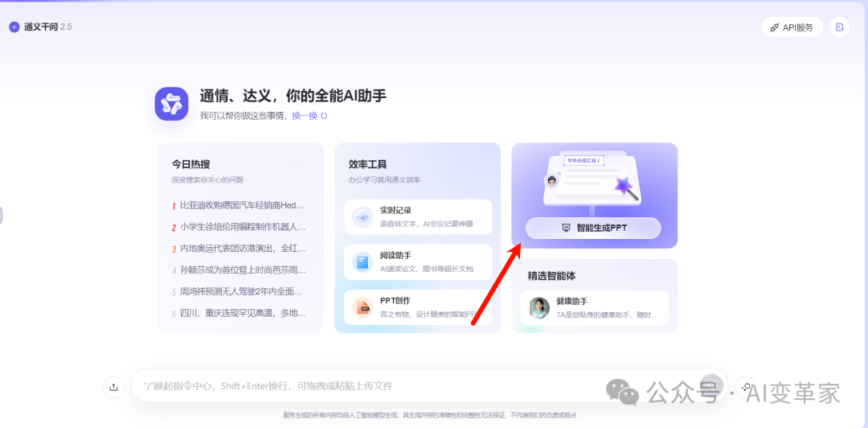
Task: Open hot search 四川、重庆连现罕见高温
Action: pos(239,313)
